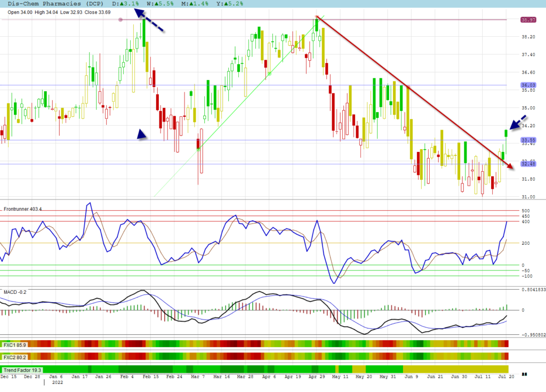Click the 36.60 price axis label
The height and width of the screenshot is (392, 546).
pos(528,73)
